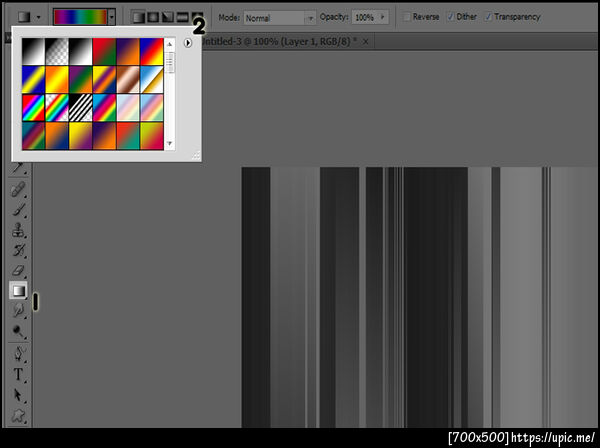Choose Reflected Gradient style in options bar
The width and height of the screenshot is (600, 448).
(182, 17)
